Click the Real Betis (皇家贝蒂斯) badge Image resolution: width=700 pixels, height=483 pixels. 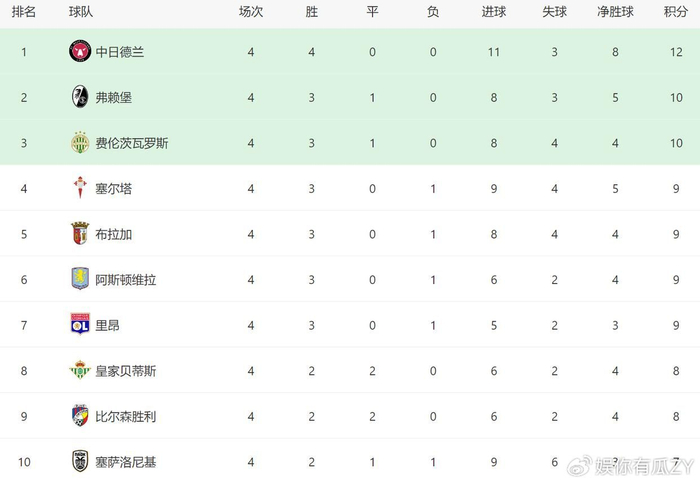(x=80, y=370)
